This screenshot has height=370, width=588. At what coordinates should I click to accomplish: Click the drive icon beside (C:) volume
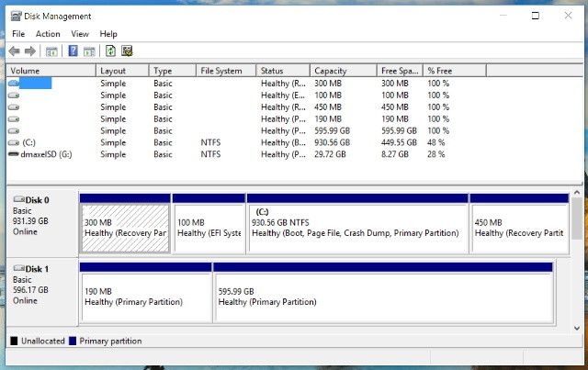click(14, 142)
